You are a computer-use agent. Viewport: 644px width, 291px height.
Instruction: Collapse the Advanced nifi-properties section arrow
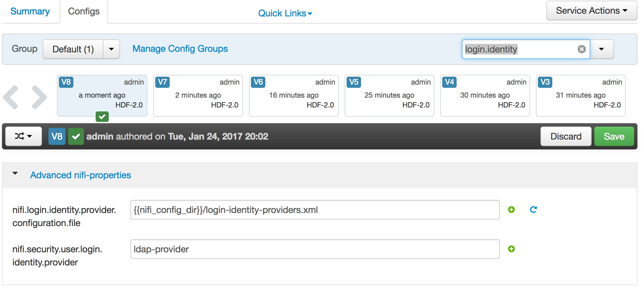click(15, 173)
